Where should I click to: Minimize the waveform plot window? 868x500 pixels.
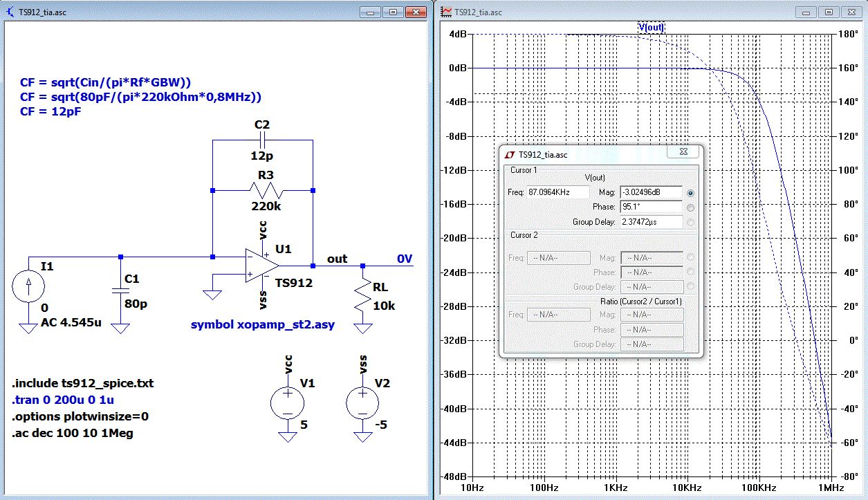(806, 12)
